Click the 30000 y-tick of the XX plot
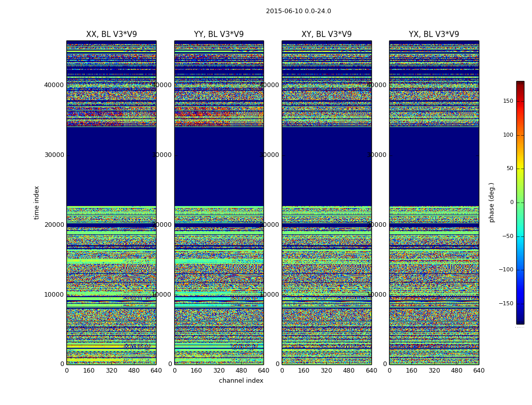 point(54,155)
